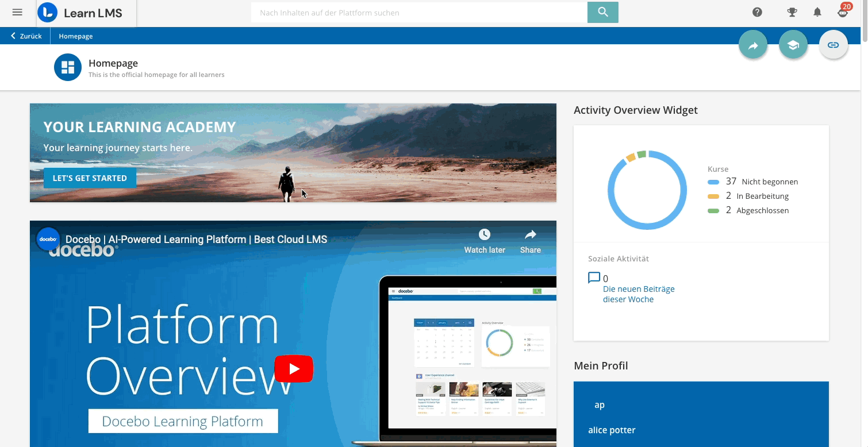Click the 'ap' profile initials
The height and width of the screenshot is (447, 868).
600,405
